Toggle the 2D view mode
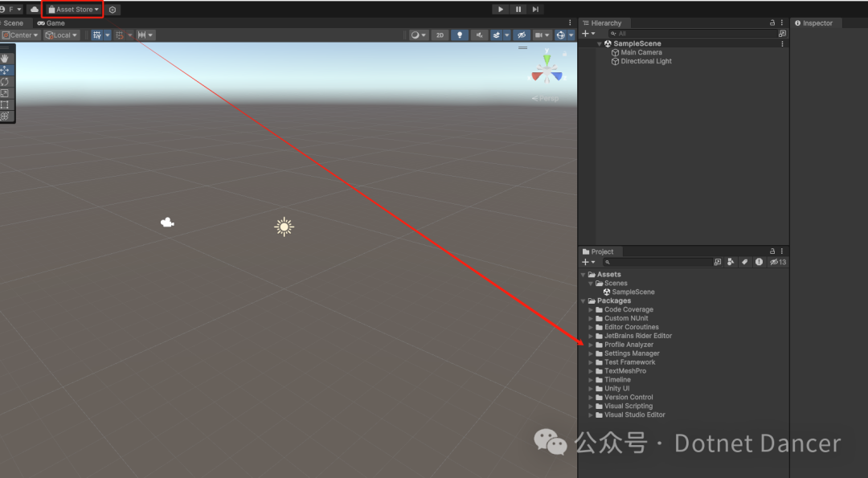The image size is (868, 478). click(x=440, y=35)
